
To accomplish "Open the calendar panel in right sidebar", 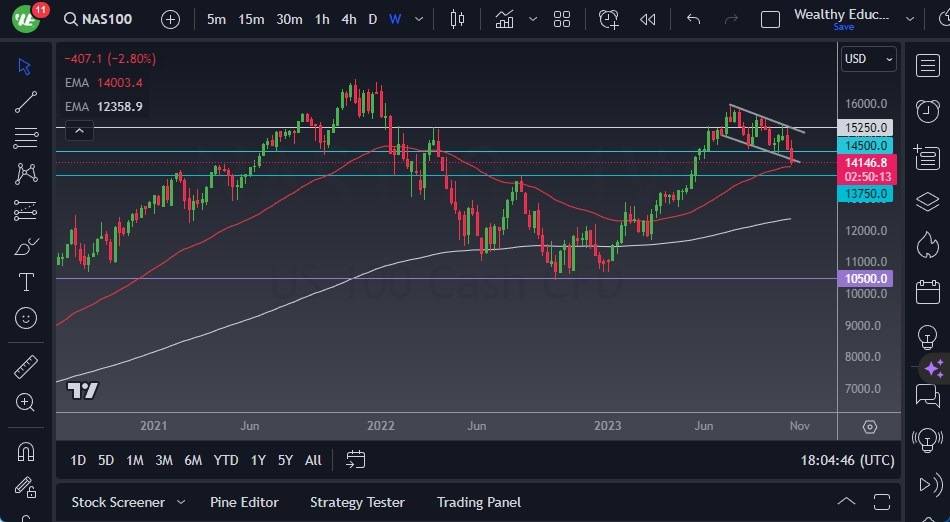I will pyautogui.click(x=928, y=292).
